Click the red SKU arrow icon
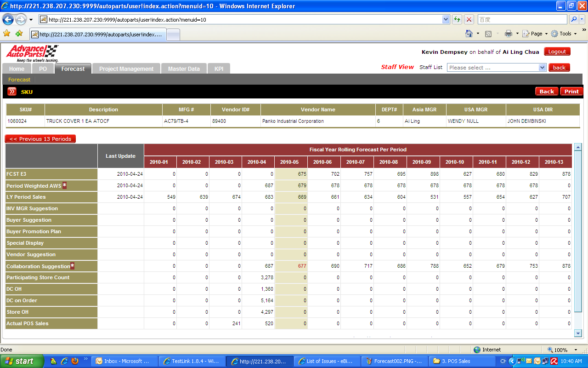The width and height of the screenshot is (588, 368). point(12,92)
